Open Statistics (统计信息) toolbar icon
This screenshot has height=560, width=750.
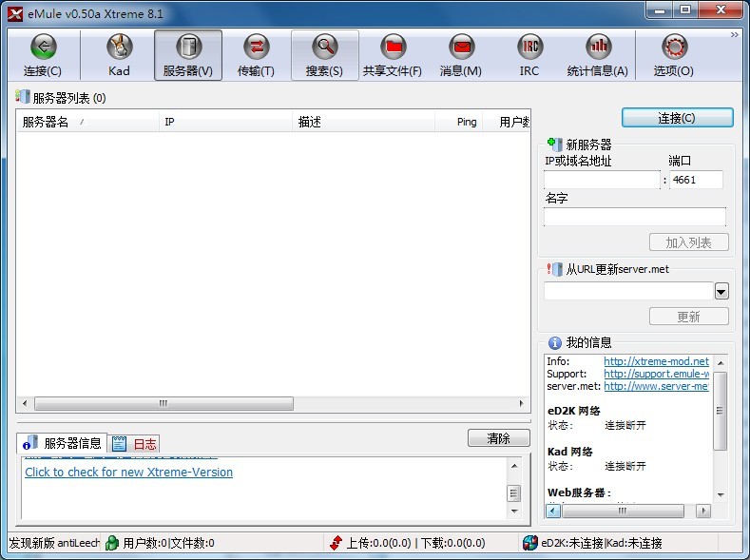coord(598,55)
